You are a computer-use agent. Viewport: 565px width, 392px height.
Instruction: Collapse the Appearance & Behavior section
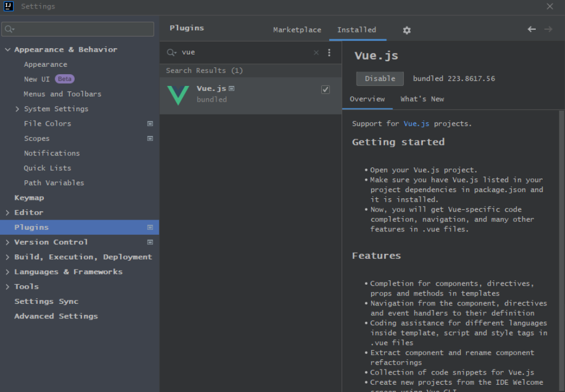[7, 50]
